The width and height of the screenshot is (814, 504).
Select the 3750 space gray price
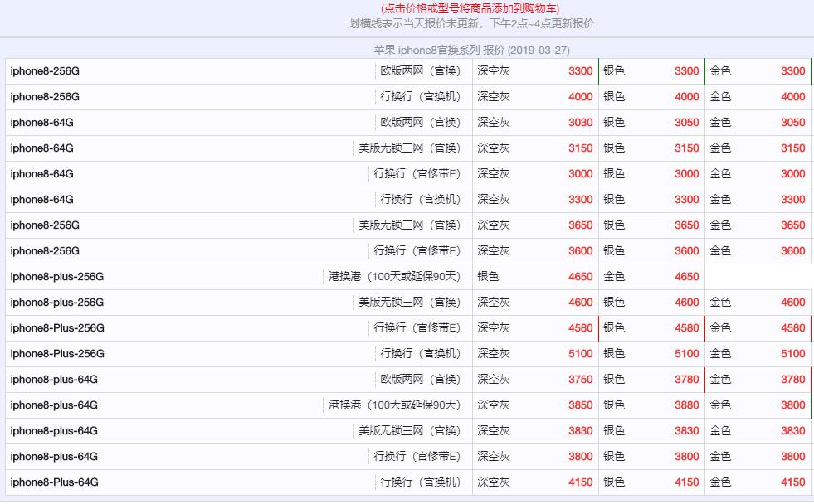[580, 380]
